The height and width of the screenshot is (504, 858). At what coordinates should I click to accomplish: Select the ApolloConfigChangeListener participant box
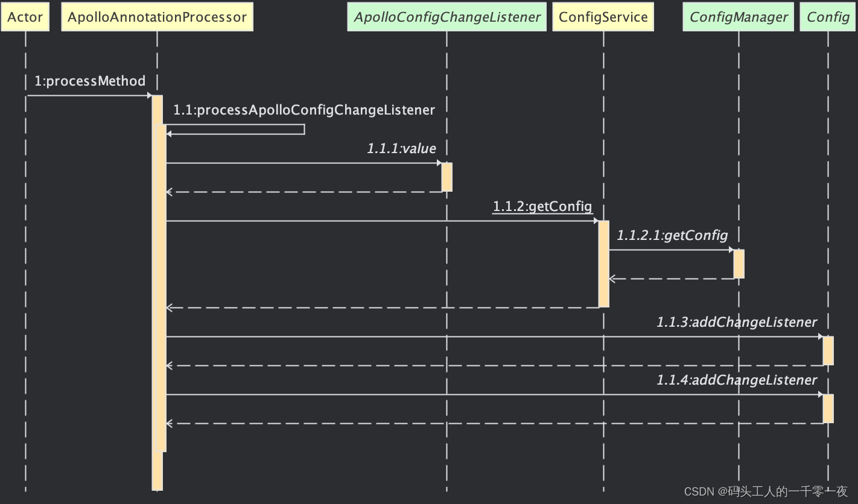point(447,17)
